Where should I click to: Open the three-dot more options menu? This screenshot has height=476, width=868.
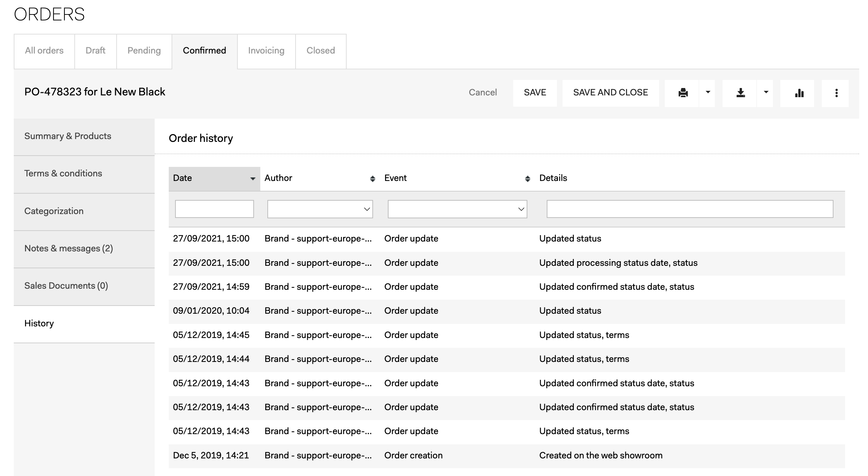[836, 93]
